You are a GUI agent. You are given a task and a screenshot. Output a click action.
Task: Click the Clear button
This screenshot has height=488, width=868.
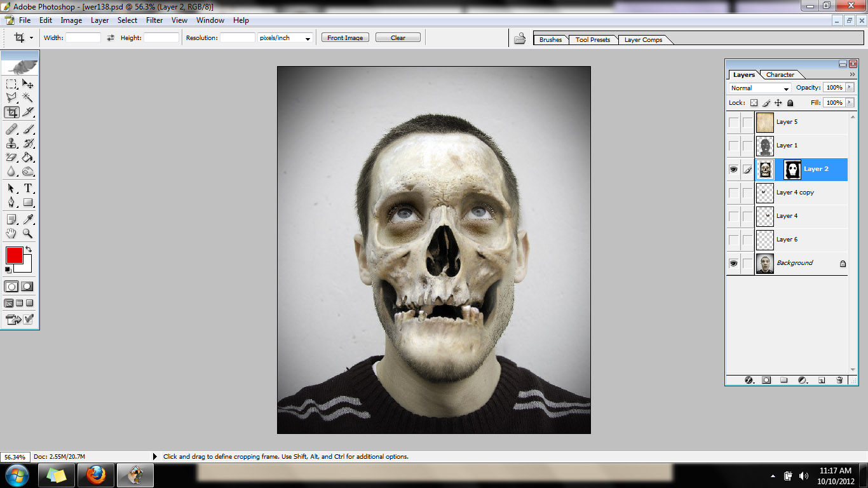pos(398,37)
